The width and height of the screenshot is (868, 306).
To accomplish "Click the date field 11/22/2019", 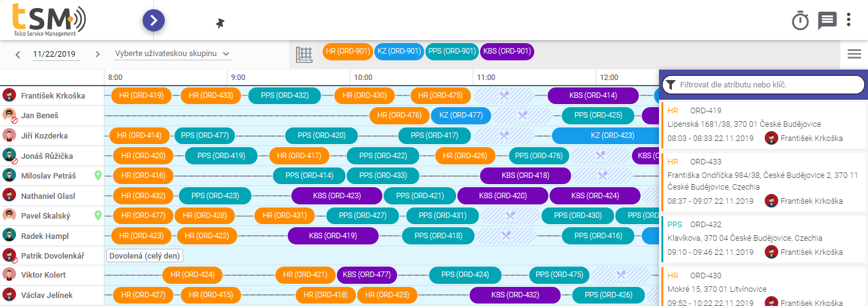I will point(57,54).
